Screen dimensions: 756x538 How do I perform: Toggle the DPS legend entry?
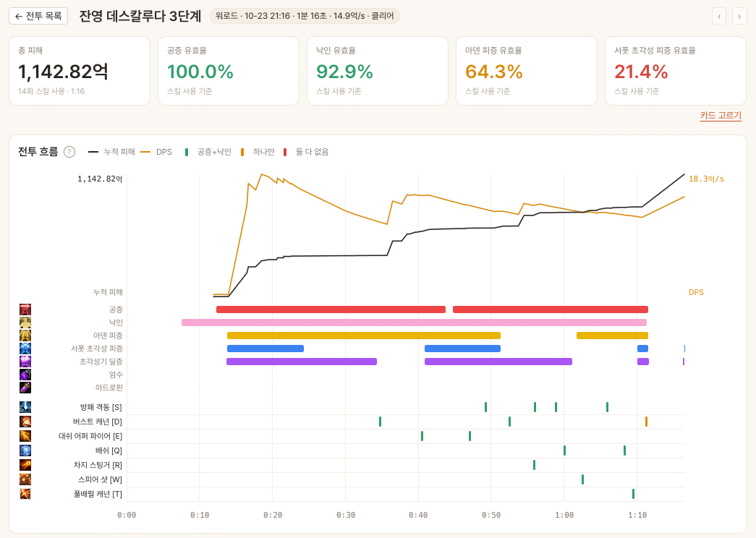[156, 152]
